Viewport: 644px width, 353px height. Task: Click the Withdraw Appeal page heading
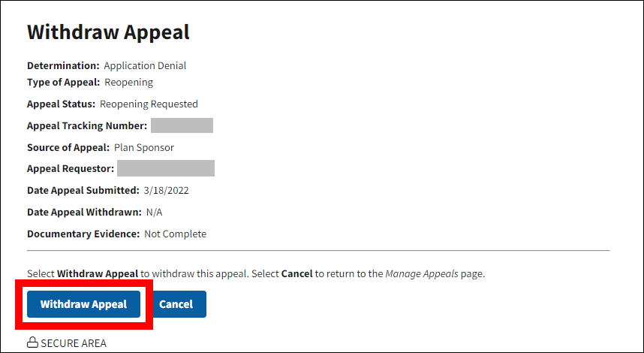pos(108,32)
